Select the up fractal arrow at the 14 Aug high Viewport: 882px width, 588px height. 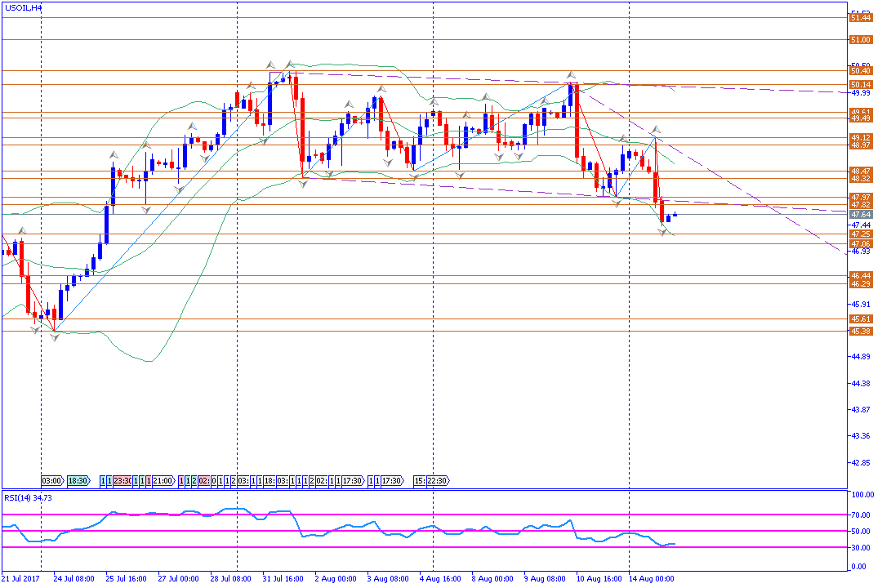tap(655, 130)
